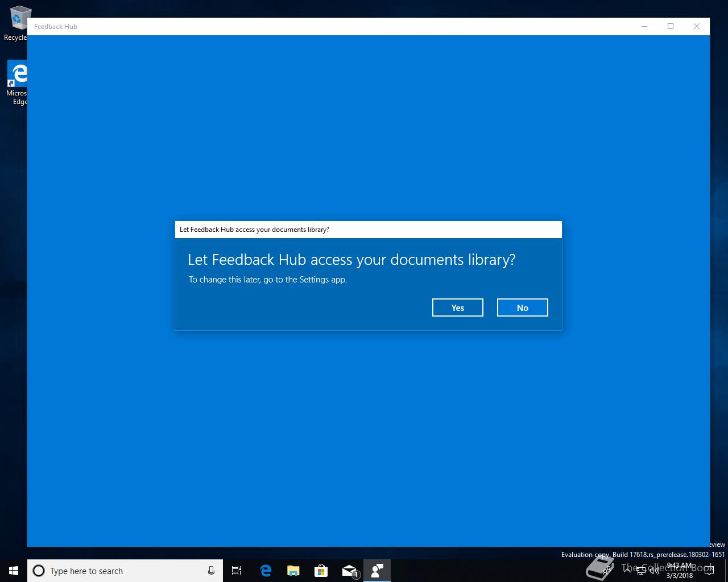Click the 'Type here to search' field
The width and height of the screenshot is (728, 582).
pyautogui.click(x=125, y=571)
